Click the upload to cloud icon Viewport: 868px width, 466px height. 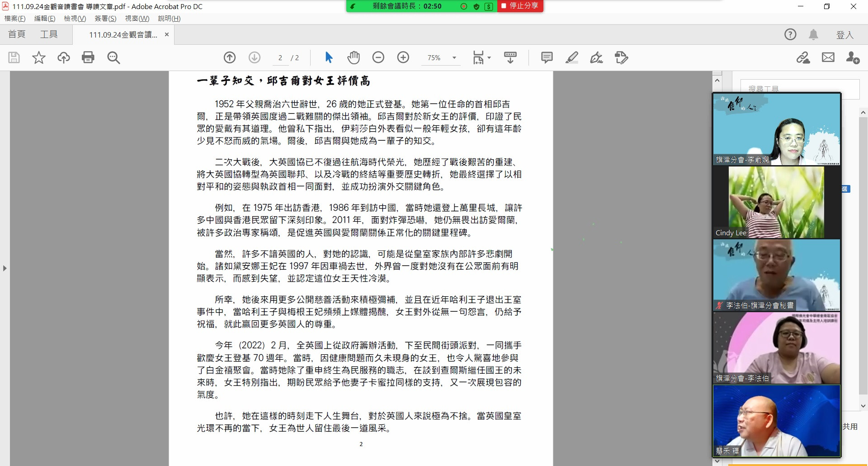tap(63, 57)
